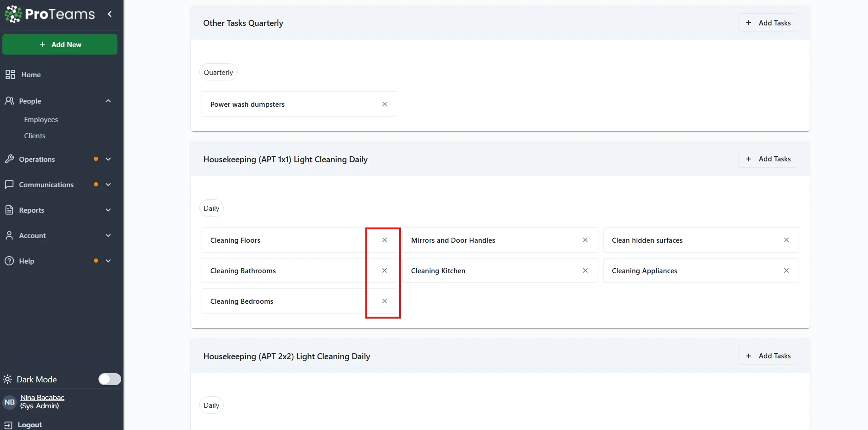This screenshot has height=430, width=868.
Task: Remove the Cleaning Bedrooms task
Action: click(384, 301)
